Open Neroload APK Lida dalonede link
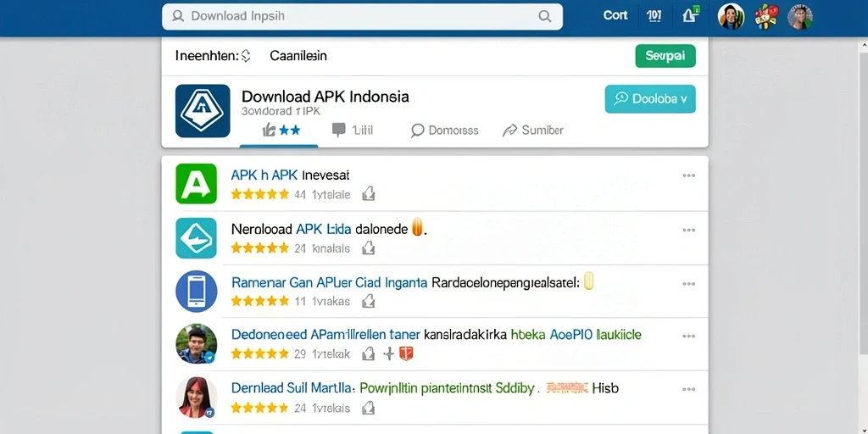This screenshot has width=868, height=434. pyautogui.click(x=320, y=229)
